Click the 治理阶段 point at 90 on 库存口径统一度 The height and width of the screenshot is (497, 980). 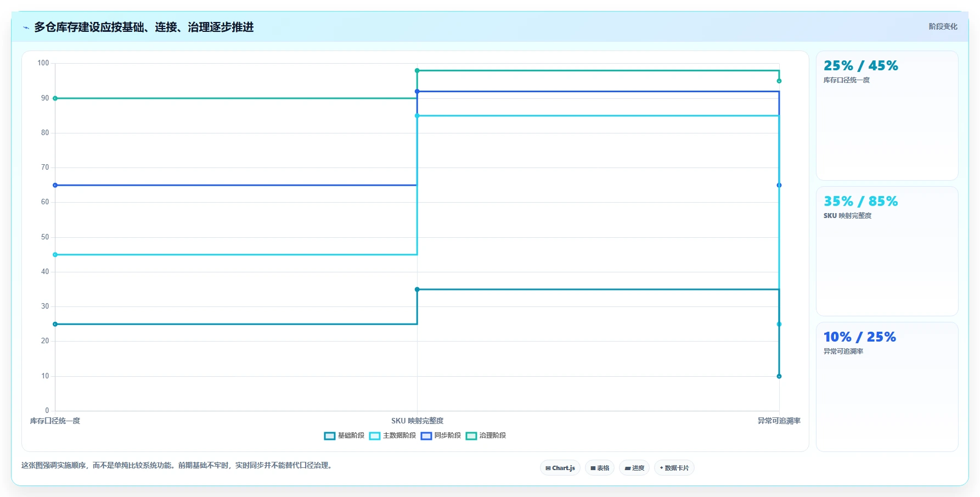[x=55, y=98]
